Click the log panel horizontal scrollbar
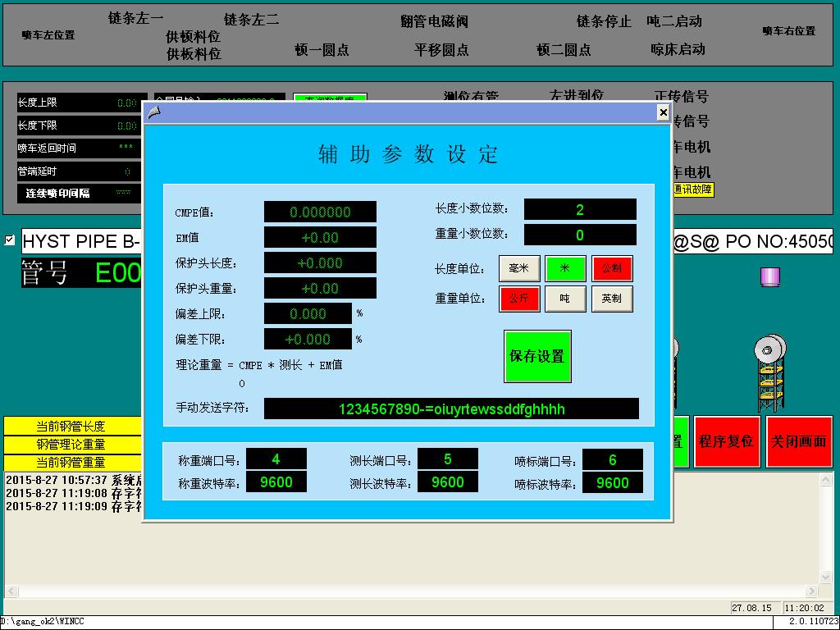The width and height of the screenshot is (840, 630). pyautogui.click(x=410, y=591)
